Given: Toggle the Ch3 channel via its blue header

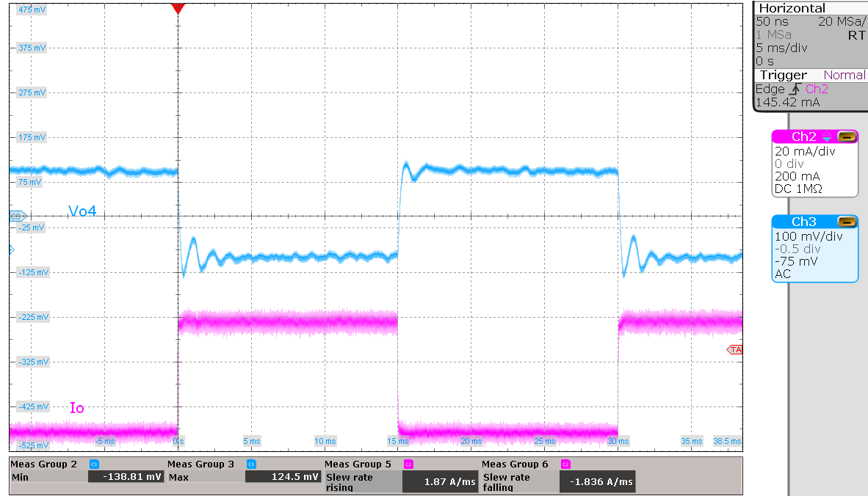Looking at the screenshot, I should click(x=804, y=222).
